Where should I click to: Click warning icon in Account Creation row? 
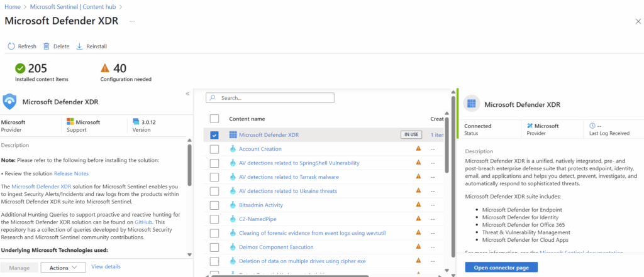[418, 149]
